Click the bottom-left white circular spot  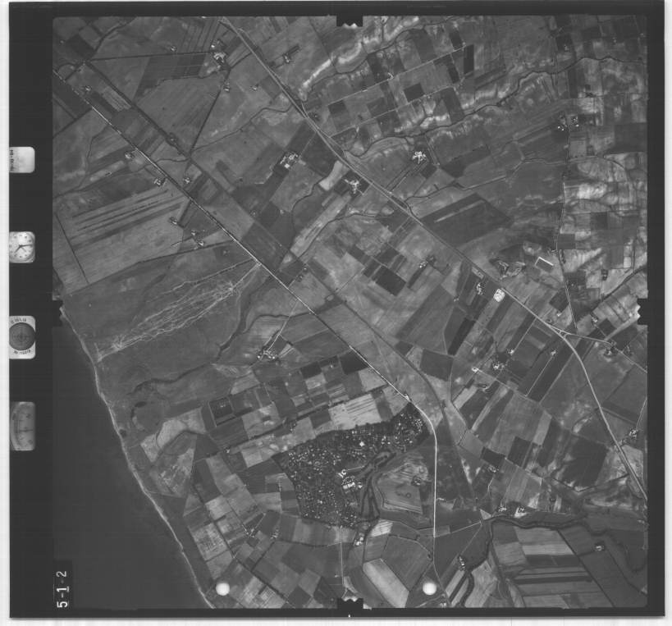pos(222,588)
